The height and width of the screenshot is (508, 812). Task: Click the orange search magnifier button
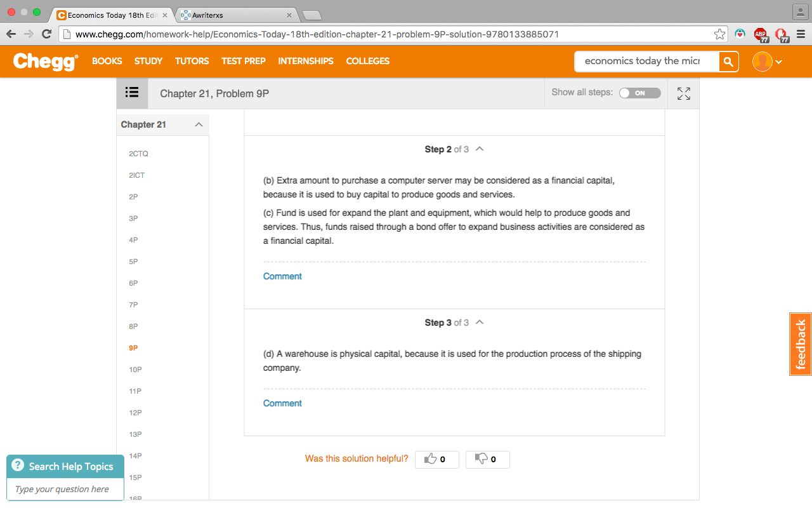pos(728,62)
